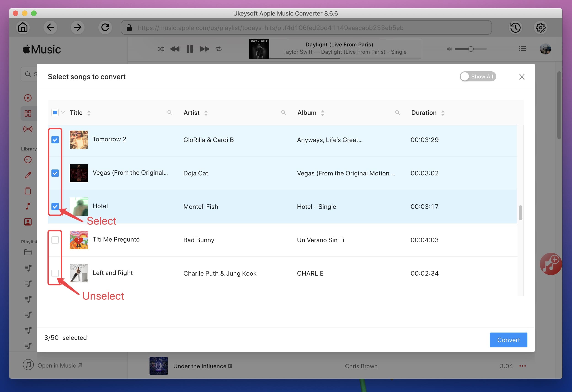Click the shuffle playback icon

click(160, 48)
